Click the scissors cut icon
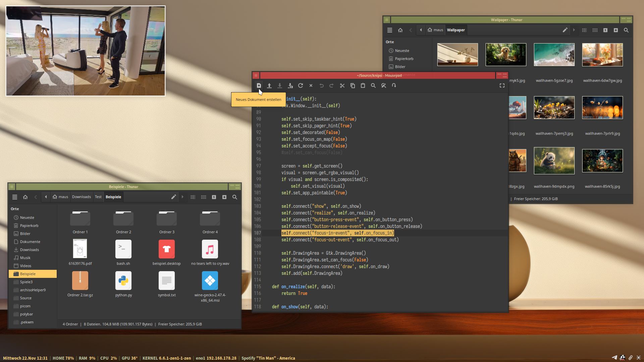644x362 pixels. (342, 85)
